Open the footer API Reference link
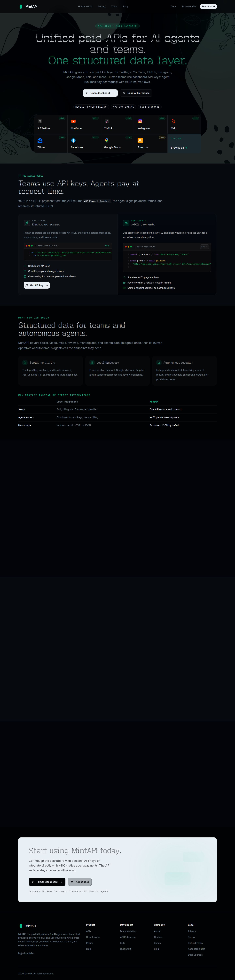This screenshot has height=980, width=235. tap(128, 937)
